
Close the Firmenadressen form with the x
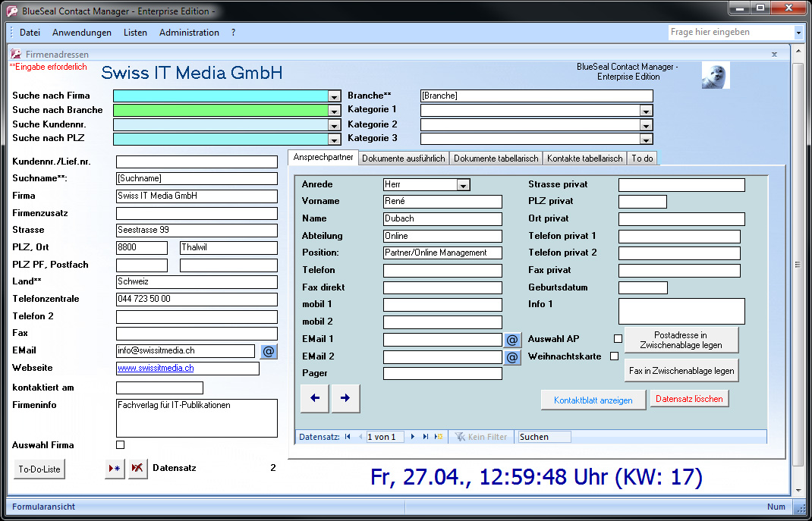774,54
